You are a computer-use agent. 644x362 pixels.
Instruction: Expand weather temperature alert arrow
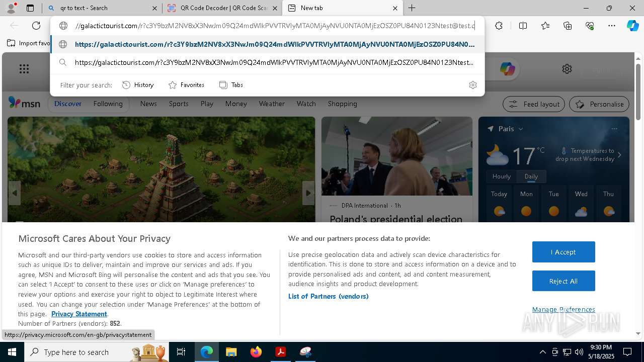tap(619, 155)
